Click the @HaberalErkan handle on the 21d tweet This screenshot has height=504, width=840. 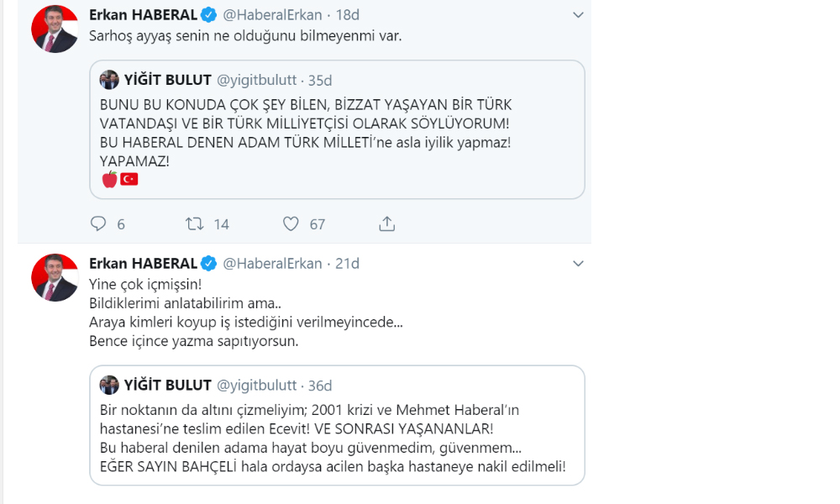(x=272, y=264)
